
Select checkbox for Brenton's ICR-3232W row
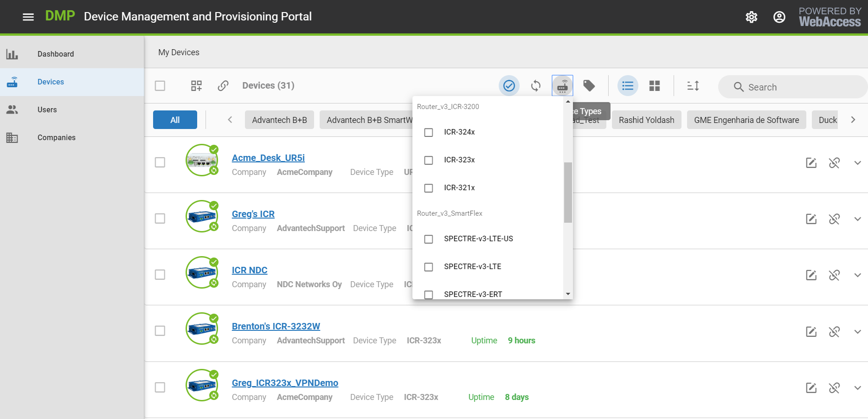(160, 331)
